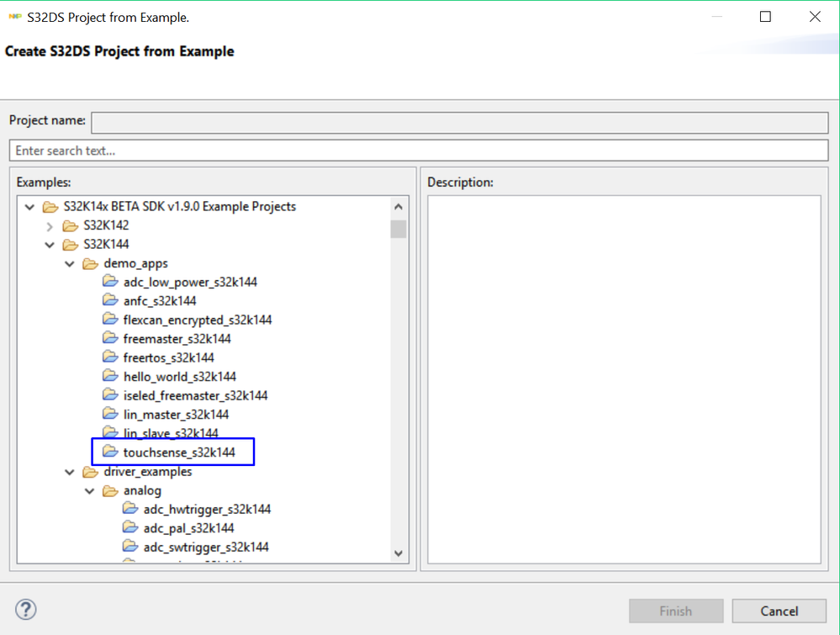Click the demo_apps folder icon
The height and width of the screenshot is (635, 840).
click(90, 263)
